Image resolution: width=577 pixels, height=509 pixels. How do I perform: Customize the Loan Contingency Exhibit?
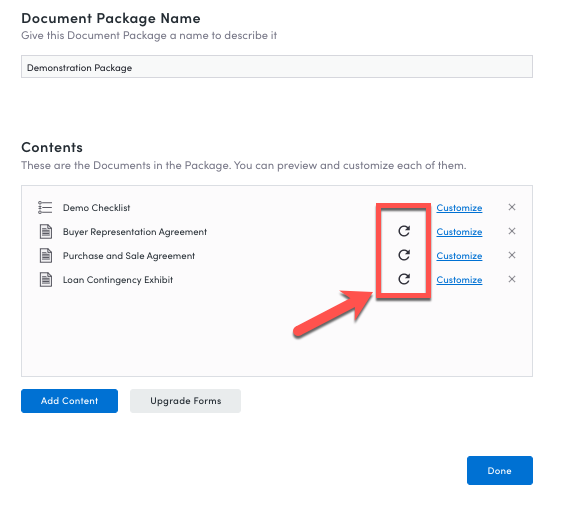click(459, 279)
